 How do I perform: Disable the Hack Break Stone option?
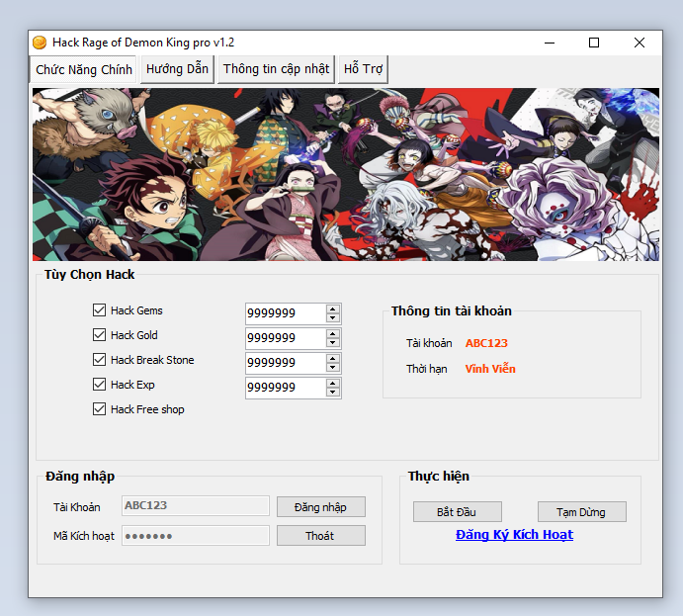tap(99, 360)
